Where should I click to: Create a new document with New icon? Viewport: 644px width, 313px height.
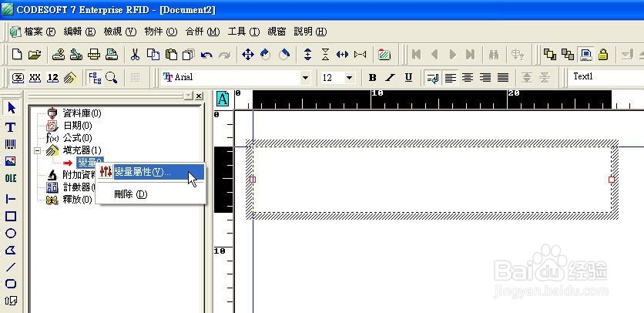tap(17, 54)
